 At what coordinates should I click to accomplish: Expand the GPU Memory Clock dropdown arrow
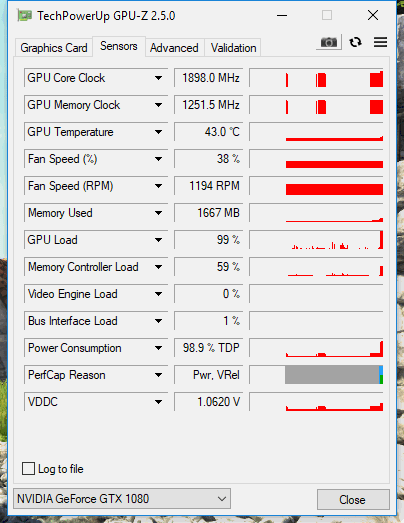(158, 105)
